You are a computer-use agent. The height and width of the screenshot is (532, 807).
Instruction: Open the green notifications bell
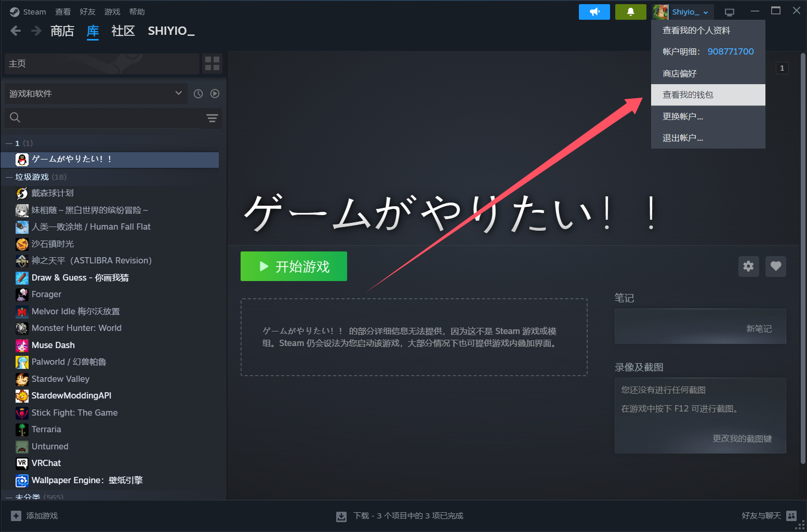630,12
